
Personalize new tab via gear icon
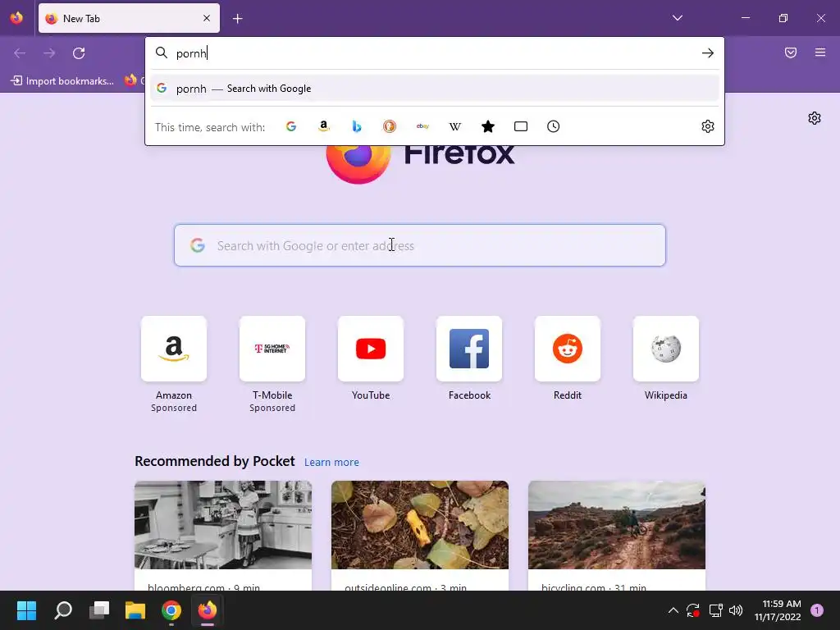click(x=815, y=118)
